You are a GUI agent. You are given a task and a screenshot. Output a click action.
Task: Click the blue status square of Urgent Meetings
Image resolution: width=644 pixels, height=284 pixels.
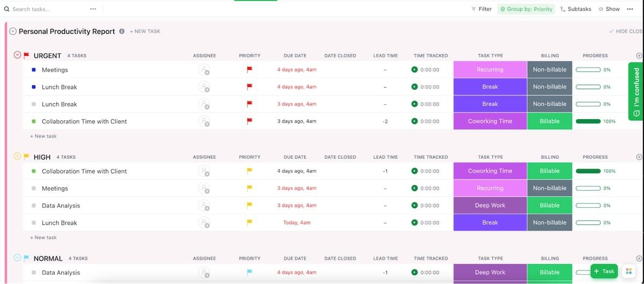coord(34,70)
